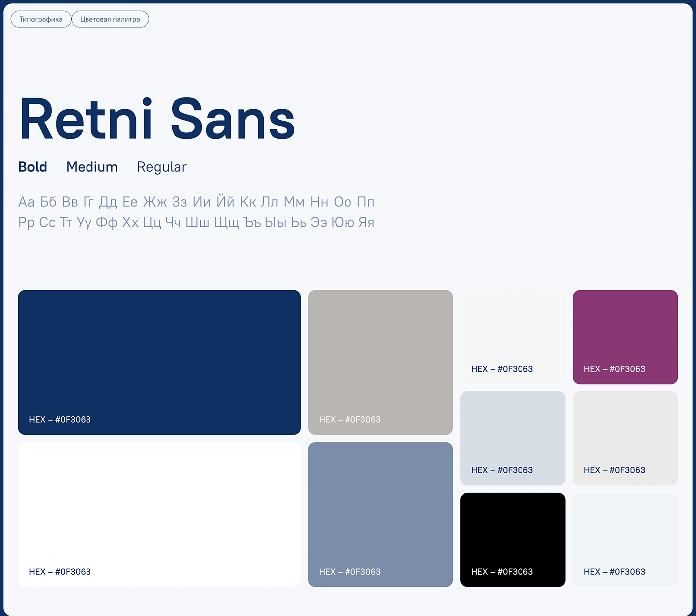Click the light blue-gray swatch above black

coord(513,438)
